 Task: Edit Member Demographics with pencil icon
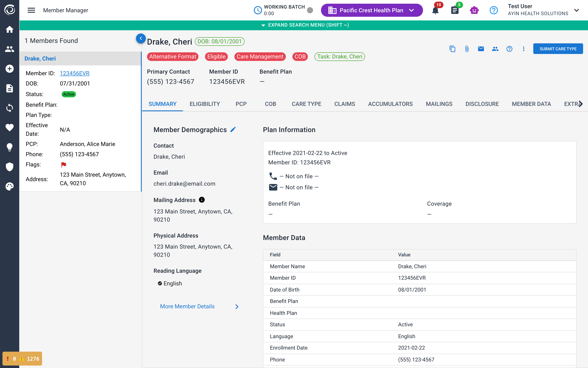pyautogui.click(x=233, y=129)
